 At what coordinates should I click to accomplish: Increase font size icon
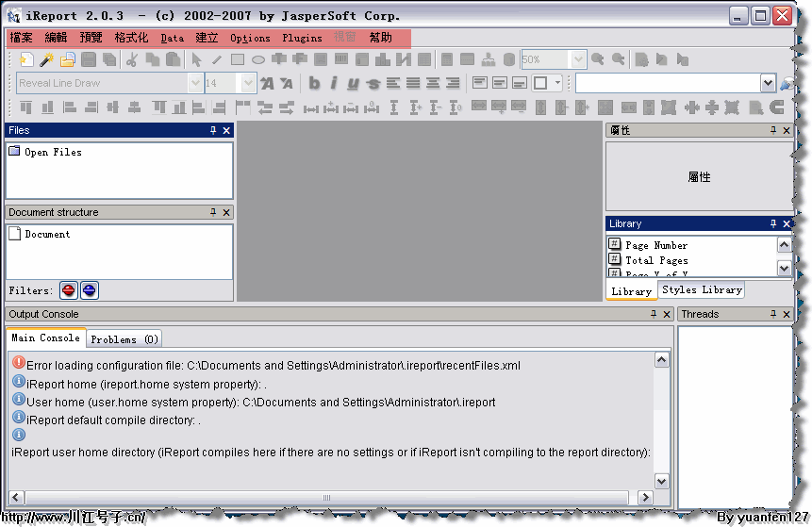pyautogui.click(x=267, y=83)
